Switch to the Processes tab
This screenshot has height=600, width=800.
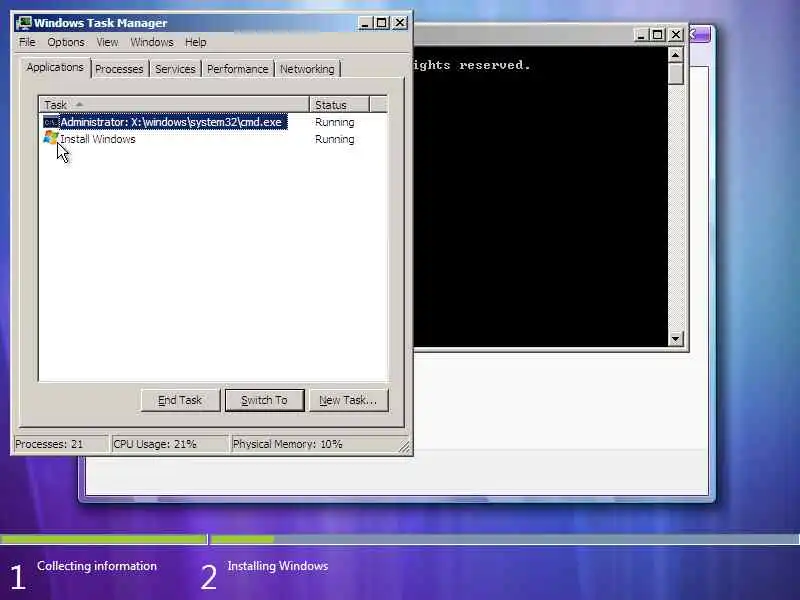pos(119,69)
